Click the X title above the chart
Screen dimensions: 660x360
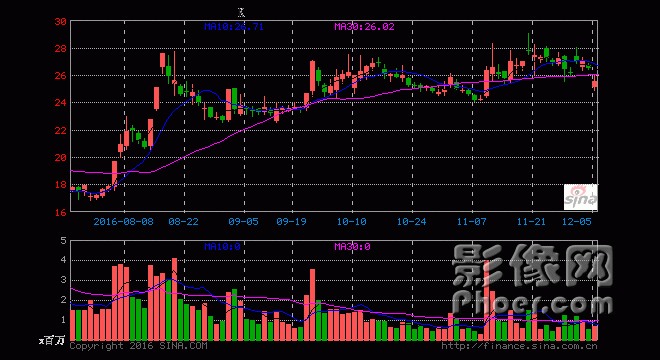click(241, 12)
